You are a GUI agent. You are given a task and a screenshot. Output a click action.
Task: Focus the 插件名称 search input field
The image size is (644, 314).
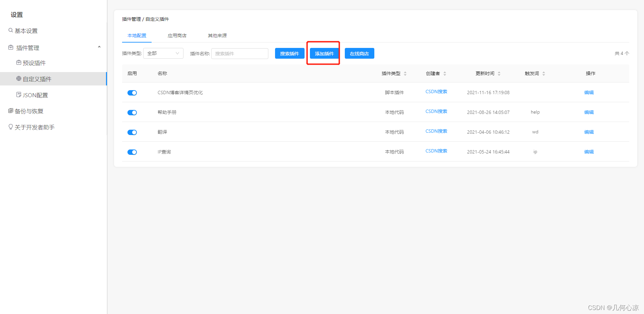[x=240, y=53]
